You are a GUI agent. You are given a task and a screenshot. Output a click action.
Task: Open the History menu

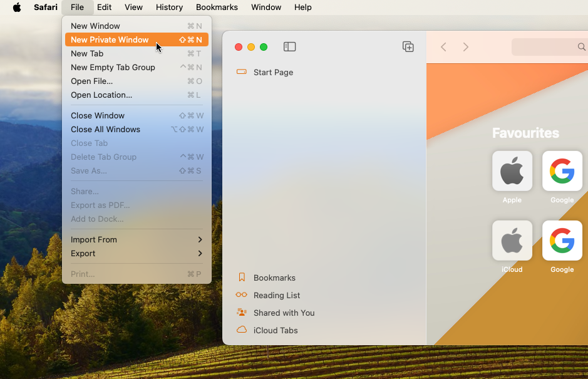(x=169, y=7)
